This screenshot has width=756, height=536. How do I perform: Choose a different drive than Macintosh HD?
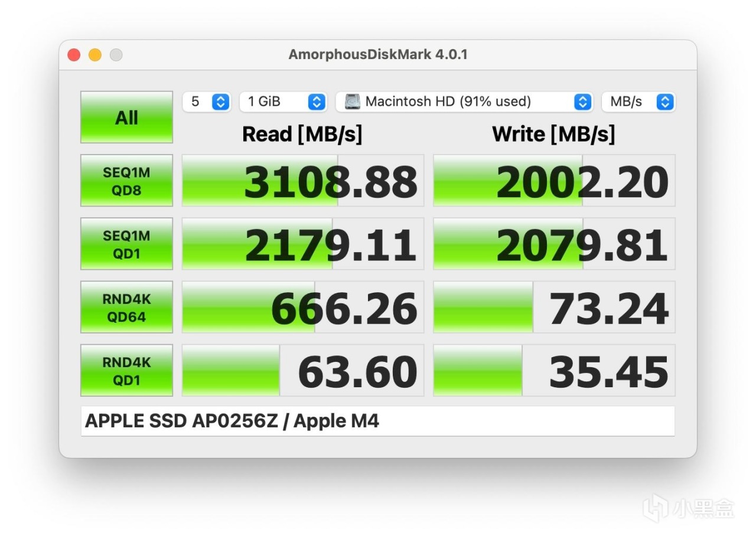point(464,102)
